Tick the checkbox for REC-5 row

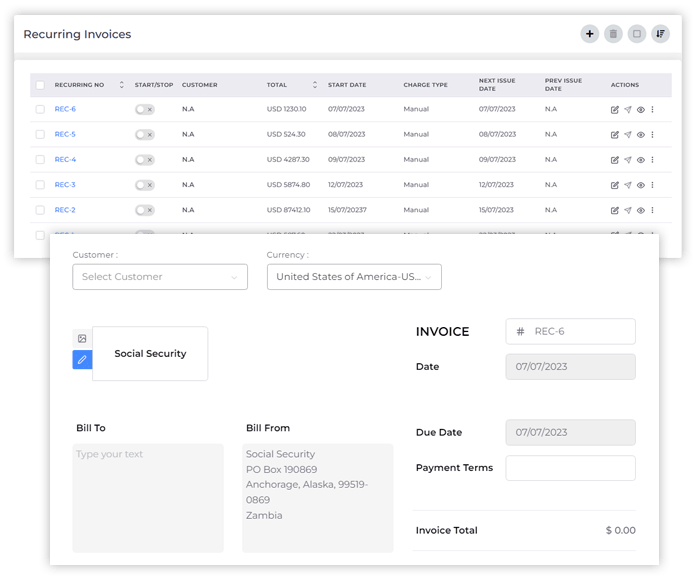pyautogui.click(x=40, y=134)
